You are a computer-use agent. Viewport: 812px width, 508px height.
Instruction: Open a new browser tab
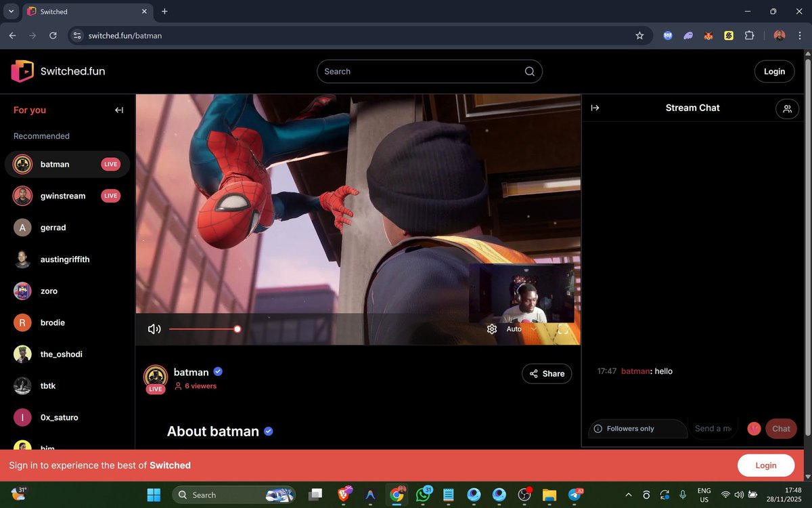pyautogui.click(x=164, y=12)
